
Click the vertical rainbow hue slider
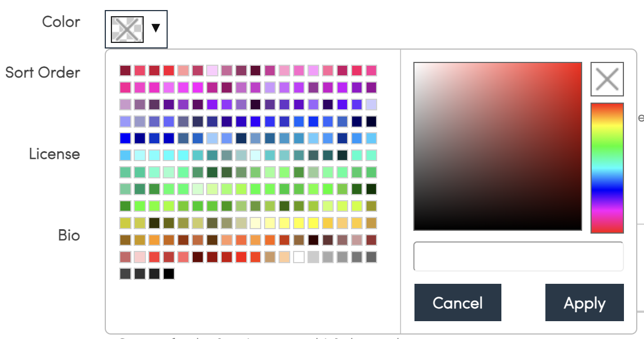607,168
